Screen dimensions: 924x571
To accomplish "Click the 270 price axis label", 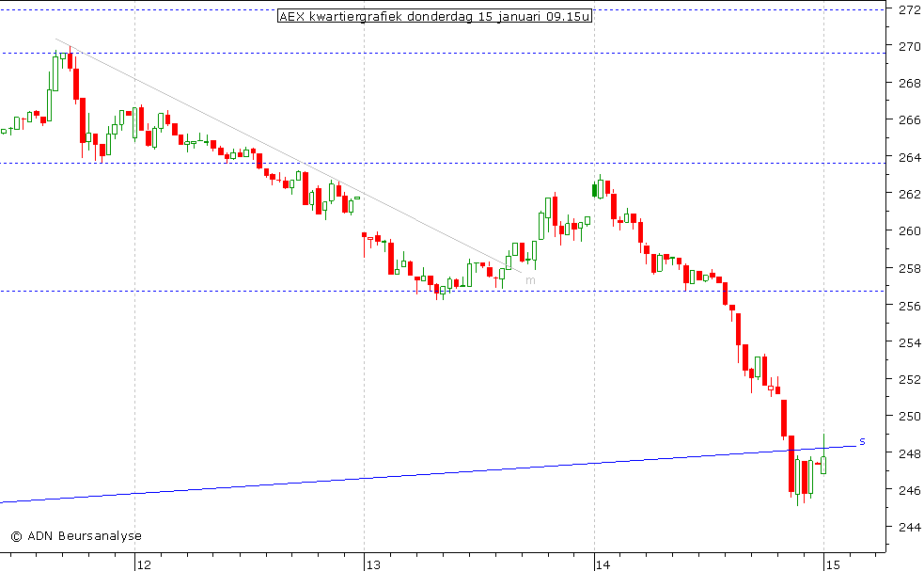I will click(909, 46).
